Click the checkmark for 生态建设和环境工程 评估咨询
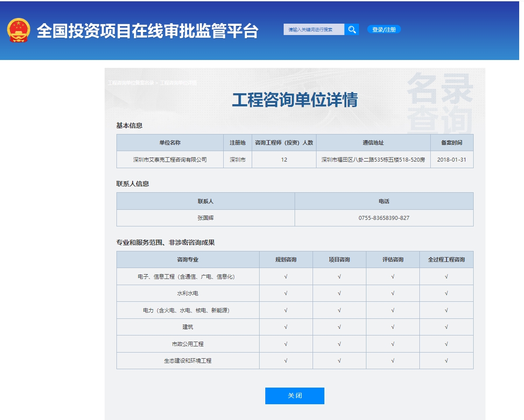Image resolution: width=524 pixels, height=420 pixels. [x=393, y=361]
